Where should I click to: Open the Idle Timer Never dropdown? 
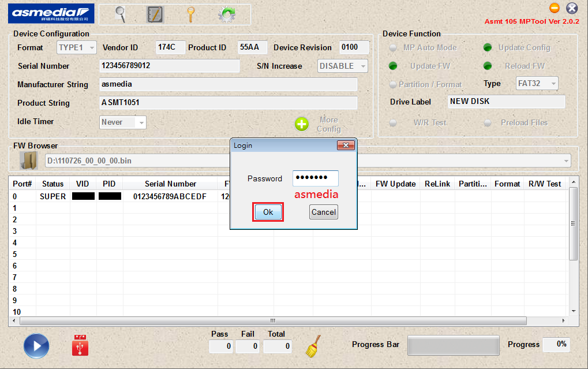pyautogui.click(x=123, y=122)
